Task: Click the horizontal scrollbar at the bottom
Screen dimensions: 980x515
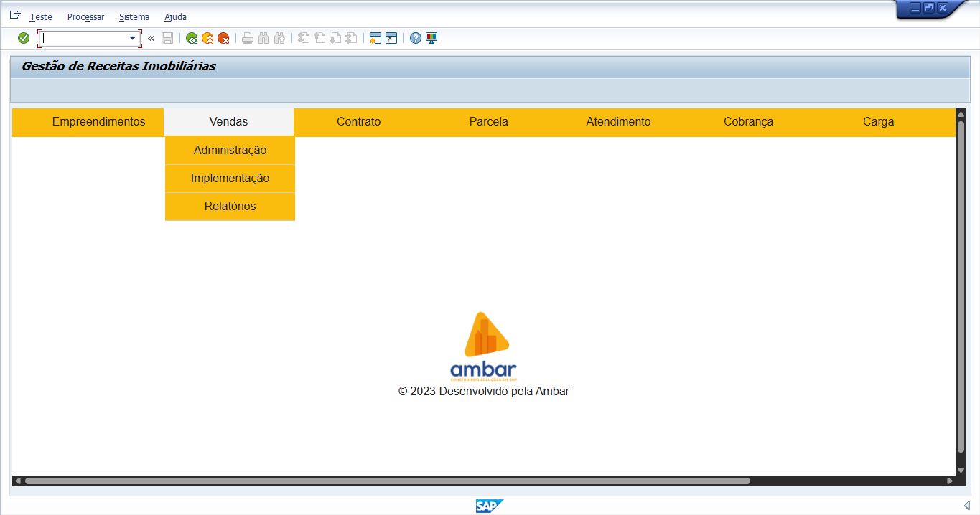Action: coord(388,481)
